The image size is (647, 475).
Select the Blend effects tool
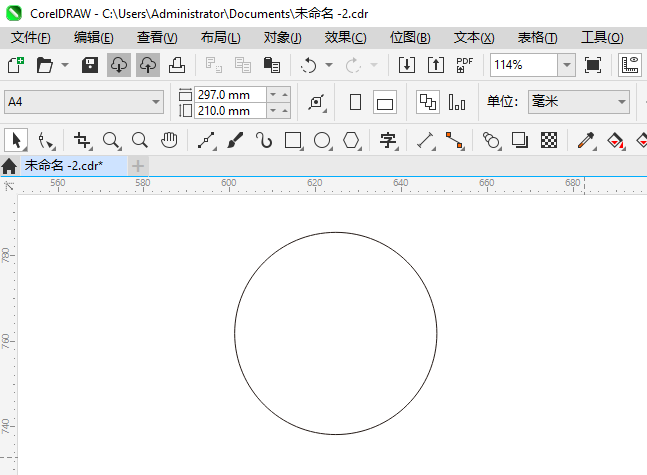[491, 140]
